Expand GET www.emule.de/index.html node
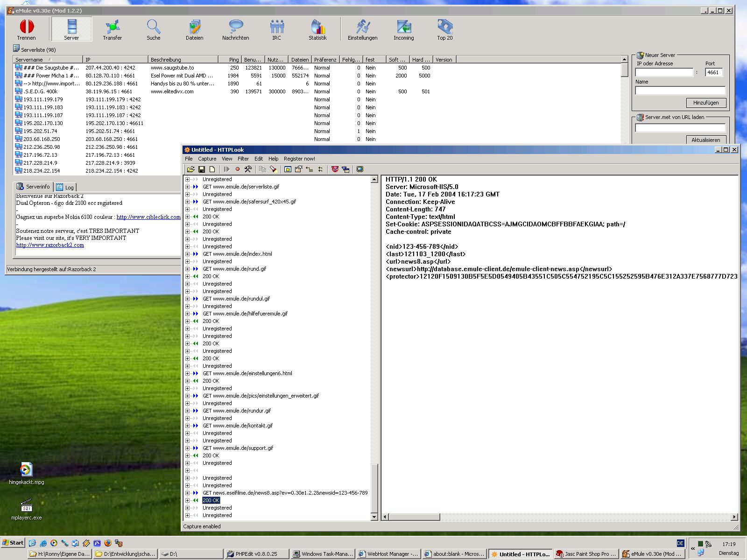The height and width of the screenshot is (560, 747). pyautogui.click(x=187, y=254)
